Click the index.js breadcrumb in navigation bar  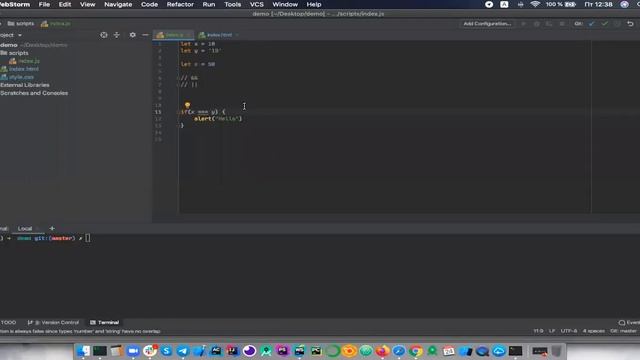point(56,24)
